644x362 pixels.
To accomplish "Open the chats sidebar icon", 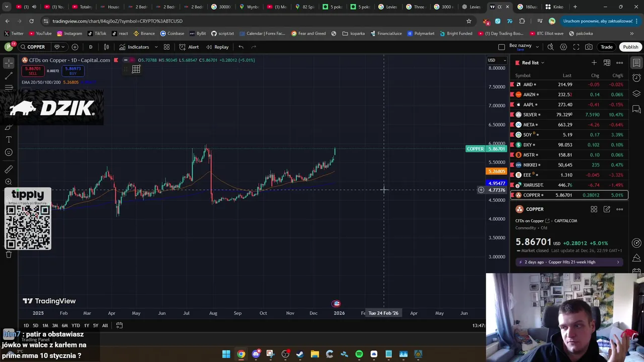I will (x=636, y=109).
